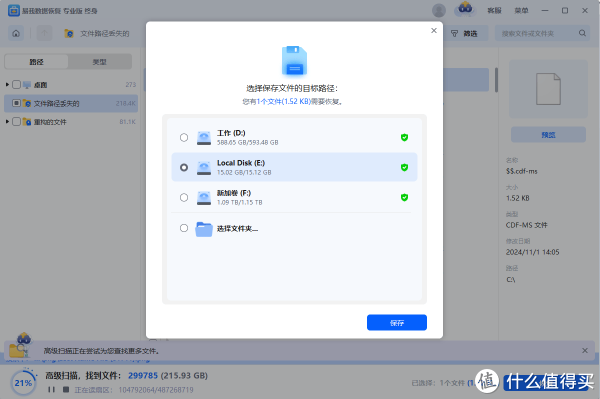Click the 文件路径丢失的 breadcrumb text

pos(104,34)
